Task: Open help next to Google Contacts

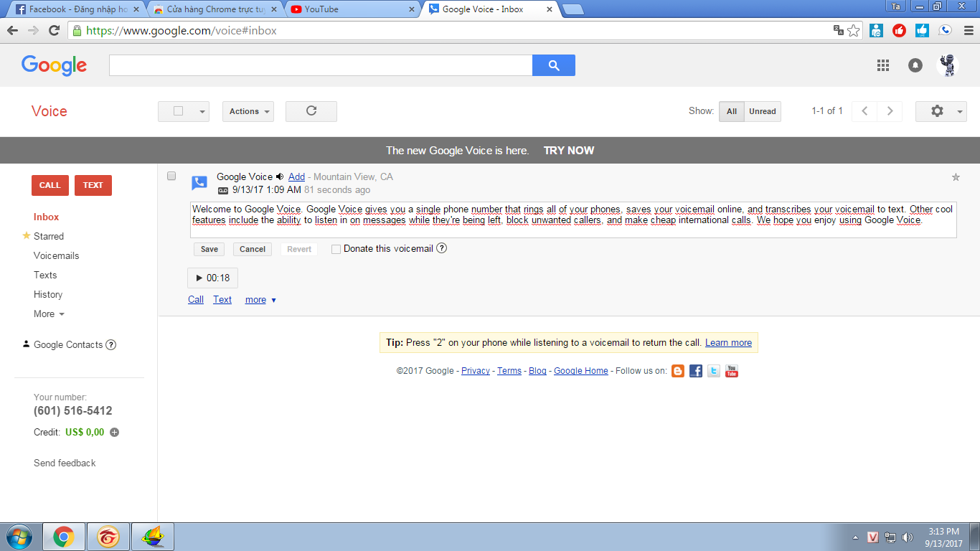Action: [111, 344]
